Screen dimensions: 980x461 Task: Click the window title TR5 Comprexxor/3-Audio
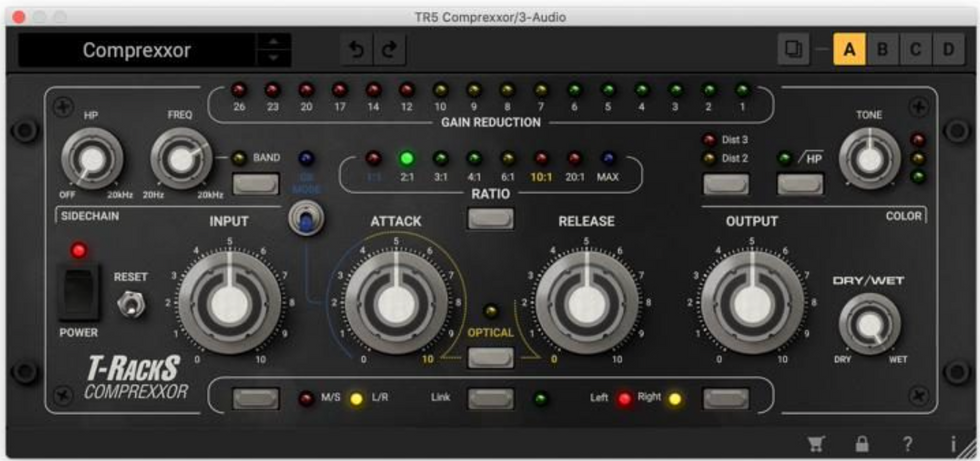pos(490,17)
